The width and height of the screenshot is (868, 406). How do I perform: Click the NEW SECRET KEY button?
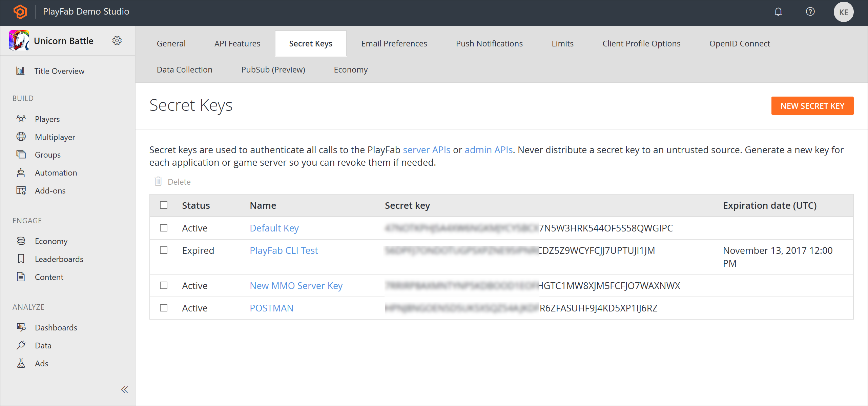812,106
